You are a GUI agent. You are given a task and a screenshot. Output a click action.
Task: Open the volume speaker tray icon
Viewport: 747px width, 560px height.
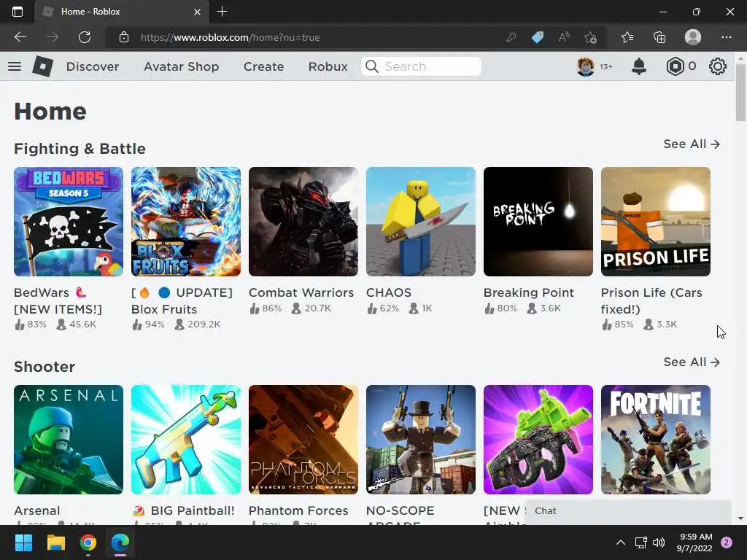coord(659,542)
